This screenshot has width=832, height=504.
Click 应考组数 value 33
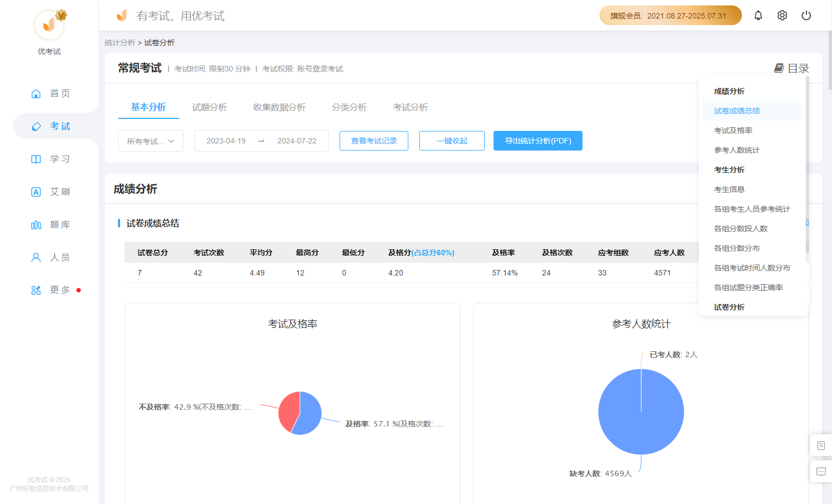click(602, 273)
